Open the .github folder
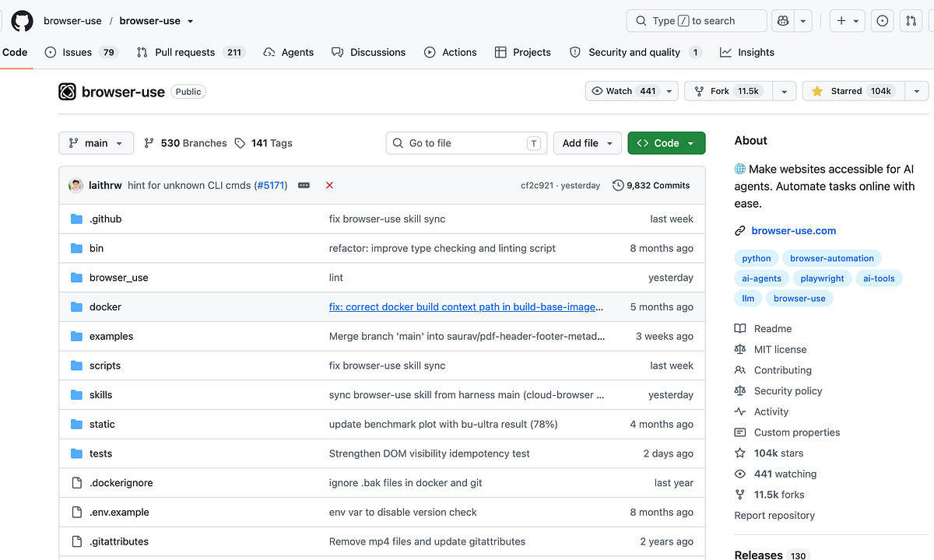 click(105, 219)
